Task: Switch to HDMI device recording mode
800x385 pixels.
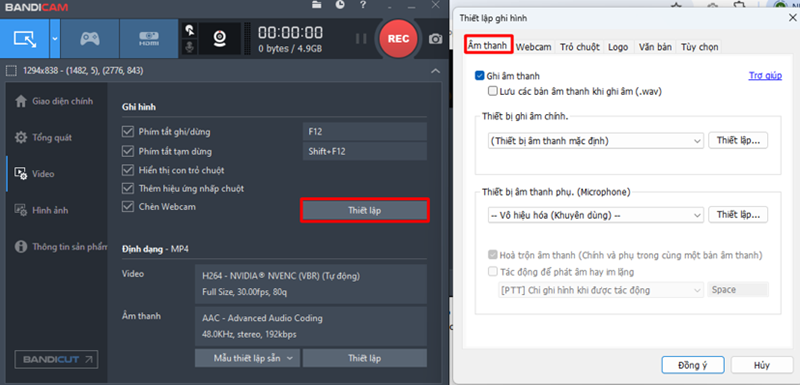Action: 148,39
